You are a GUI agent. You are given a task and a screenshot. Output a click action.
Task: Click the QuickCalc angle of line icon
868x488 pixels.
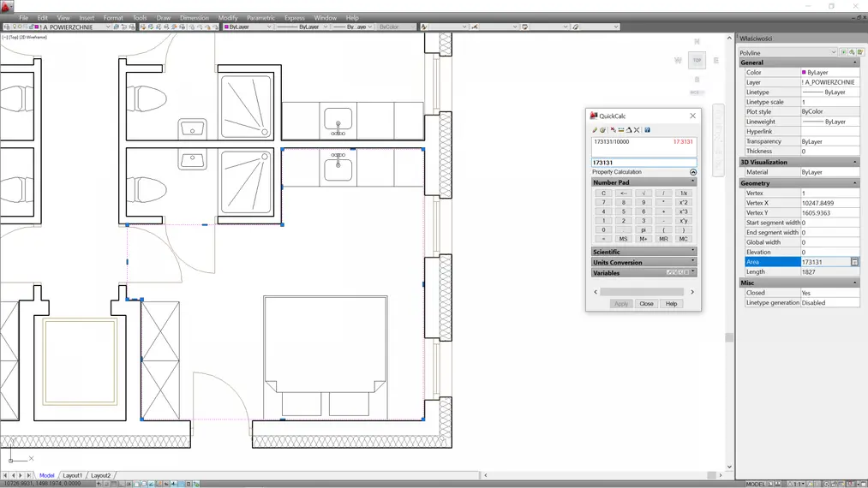click(629, 130)
